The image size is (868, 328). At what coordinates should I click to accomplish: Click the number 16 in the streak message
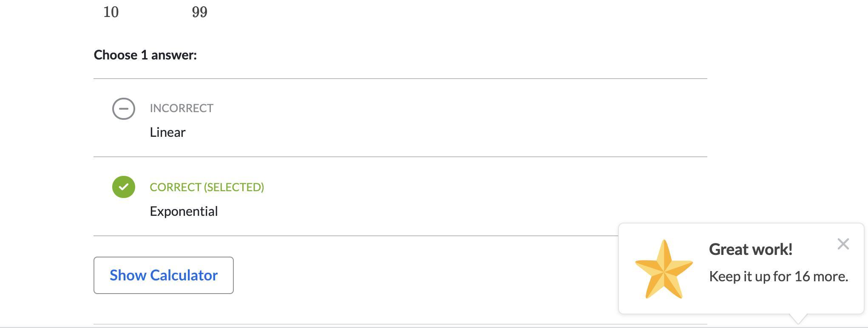pyautogui.click(x=802, y=277)
